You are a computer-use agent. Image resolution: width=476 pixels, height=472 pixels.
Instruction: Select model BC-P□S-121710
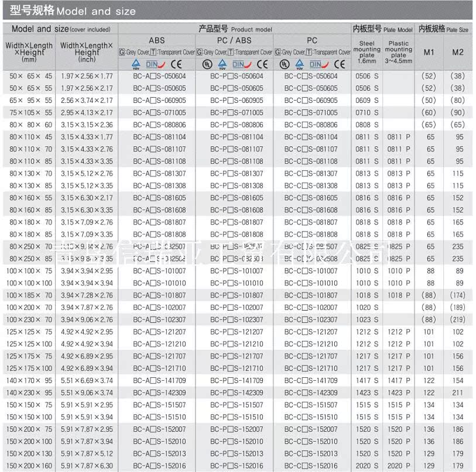pyautogui.click(x=237, y=368)
